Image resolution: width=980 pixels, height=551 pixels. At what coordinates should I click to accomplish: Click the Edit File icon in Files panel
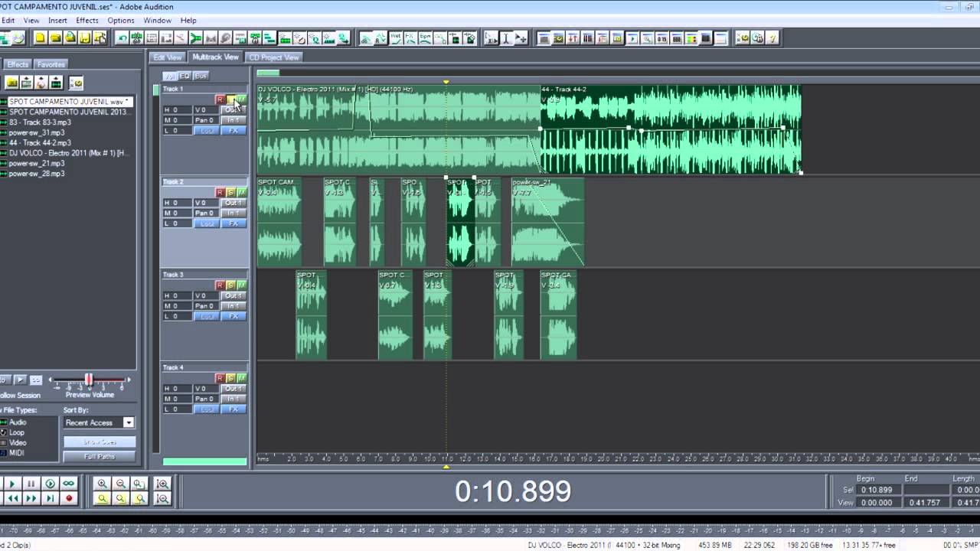pyautogui.click(x=56, y=83)
